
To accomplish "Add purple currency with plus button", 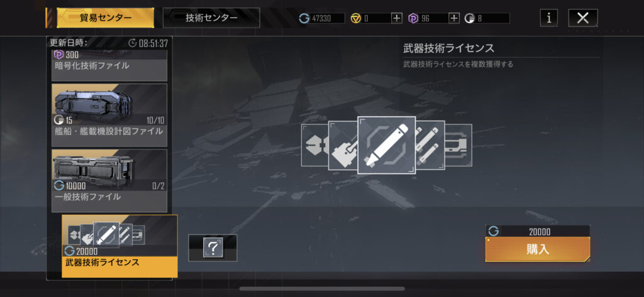I will click(x=454, y=18).
